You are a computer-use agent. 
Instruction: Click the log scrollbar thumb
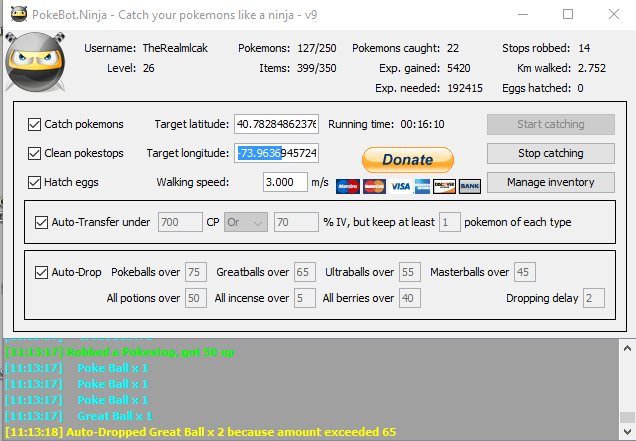(x=627, y=417)
